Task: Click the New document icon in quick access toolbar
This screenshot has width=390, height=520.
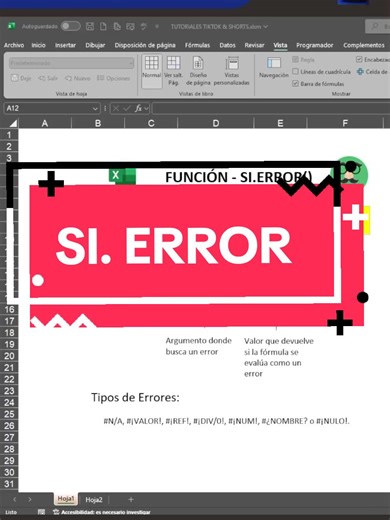Action: 103,26
